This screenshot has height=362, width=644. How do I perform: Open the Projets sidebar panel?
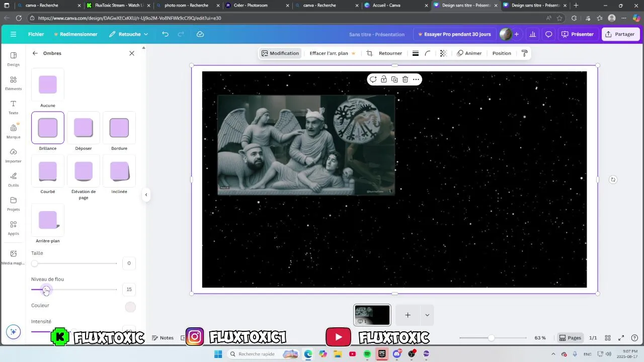coord(14,204)
